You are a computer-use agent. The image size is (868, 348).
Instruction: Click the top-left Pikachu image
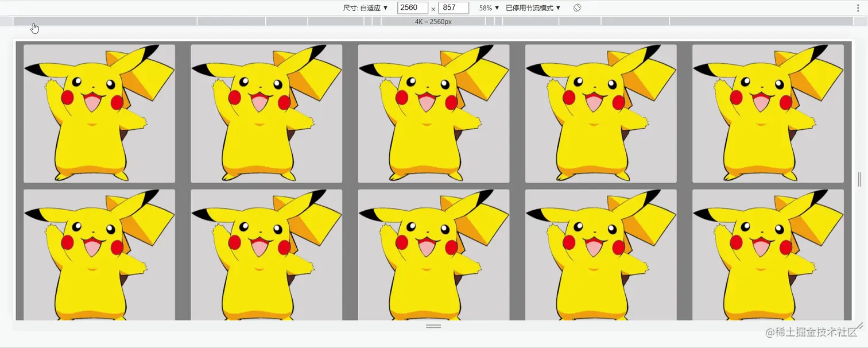[x=99, y=113]
